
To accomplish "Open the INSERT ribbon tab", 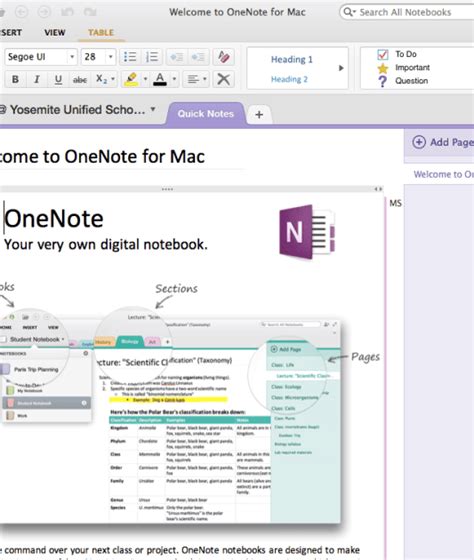I will [11, 32].
